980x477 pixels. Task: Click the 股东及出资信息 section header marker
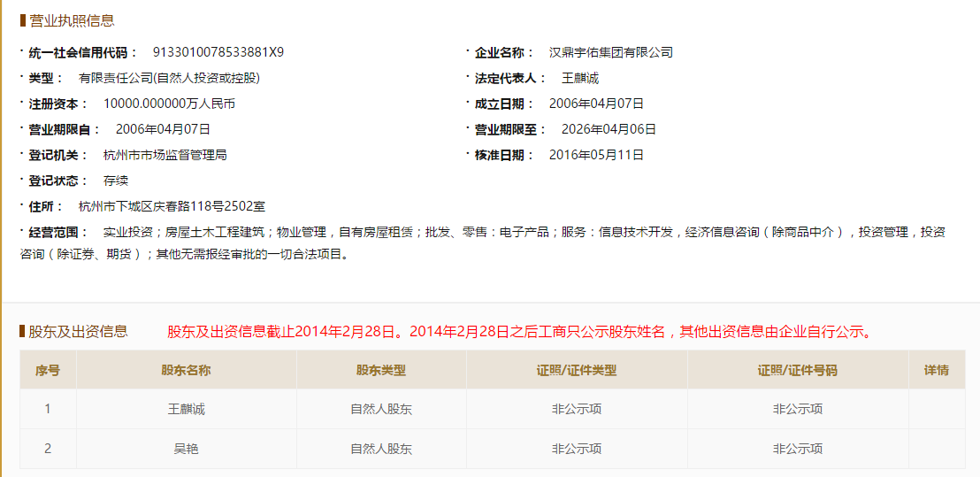pyautogui.click(x=22, y=331)
